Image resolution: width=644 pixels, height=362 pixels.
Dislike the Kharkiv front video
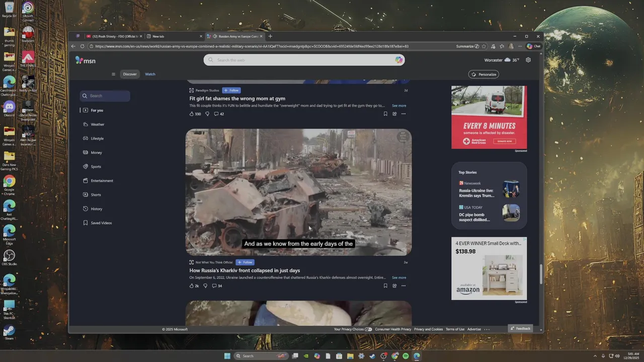tap(205, 286)
